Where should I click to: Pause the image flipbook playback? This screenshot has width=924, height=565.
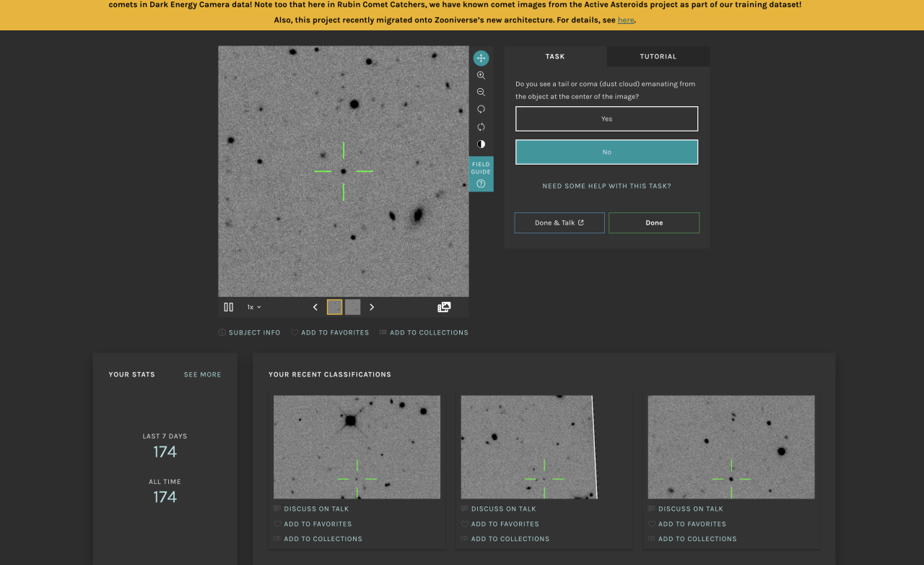click(229, 307)
